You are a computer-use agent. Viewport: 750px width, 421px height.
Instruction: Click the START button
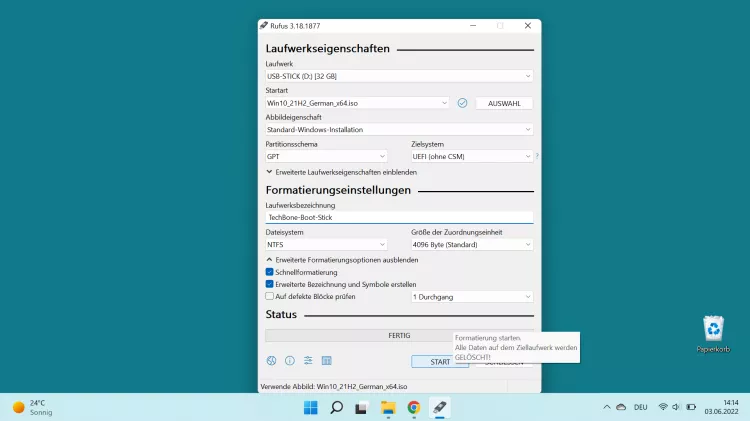click(439, 361)
